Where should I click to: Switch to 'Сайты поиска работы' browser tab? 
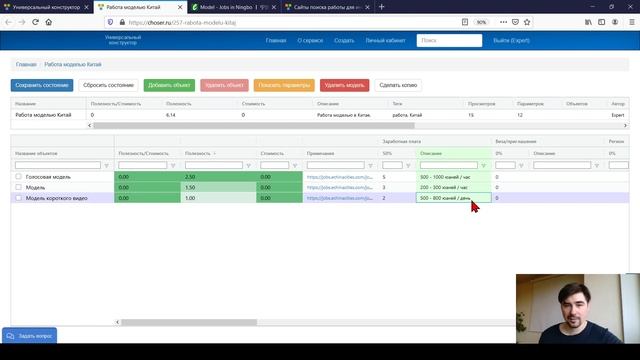(x=327, y=7)
